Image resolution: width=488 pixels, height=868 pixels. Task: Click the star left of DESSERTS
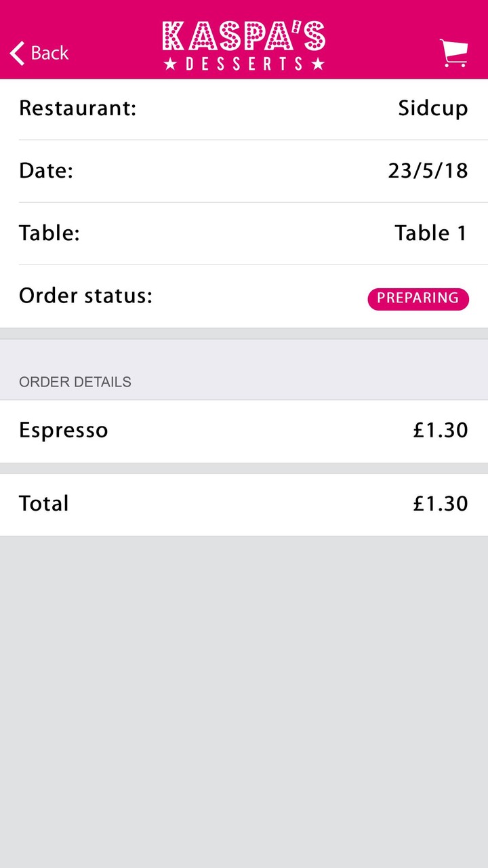click(171, 64)
